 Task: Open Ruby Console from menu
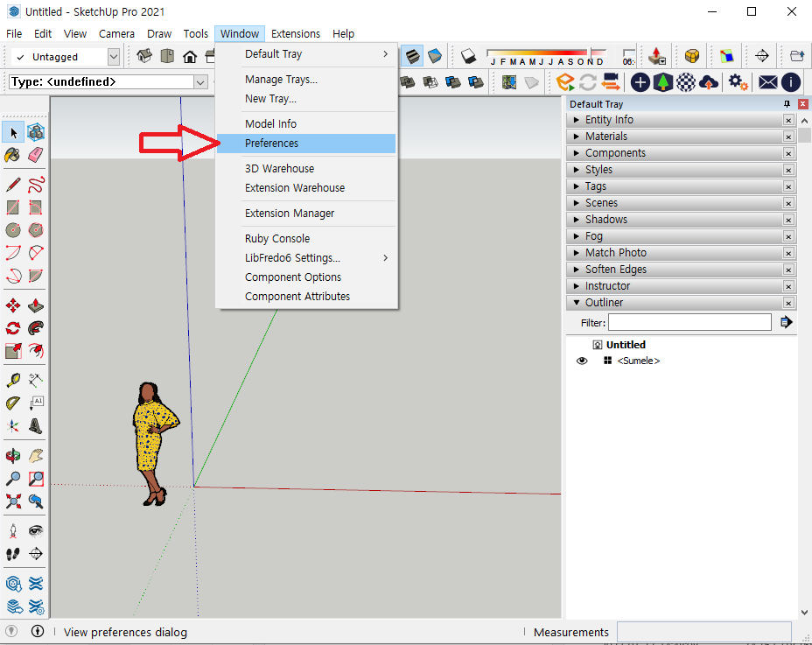coord(306,239)
